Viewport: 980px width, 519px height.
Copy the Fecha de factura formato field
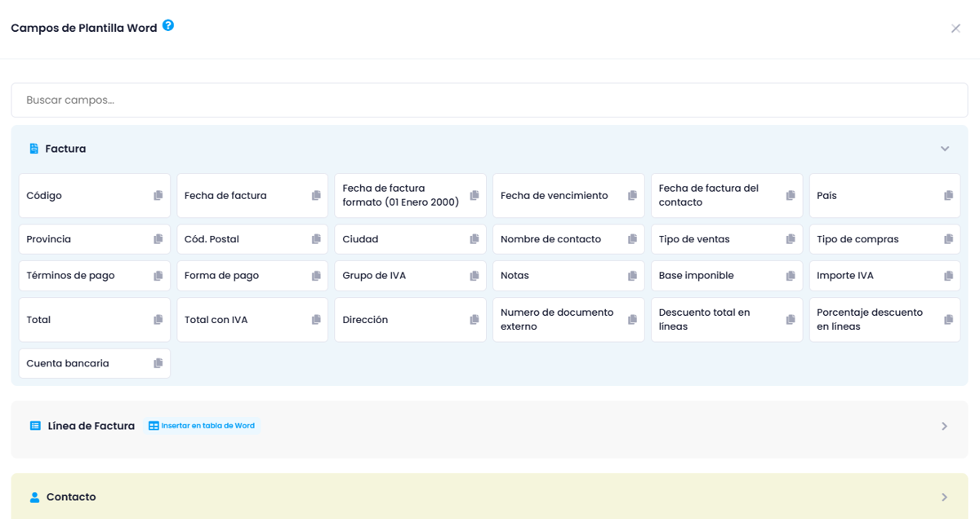click(474, 196)
